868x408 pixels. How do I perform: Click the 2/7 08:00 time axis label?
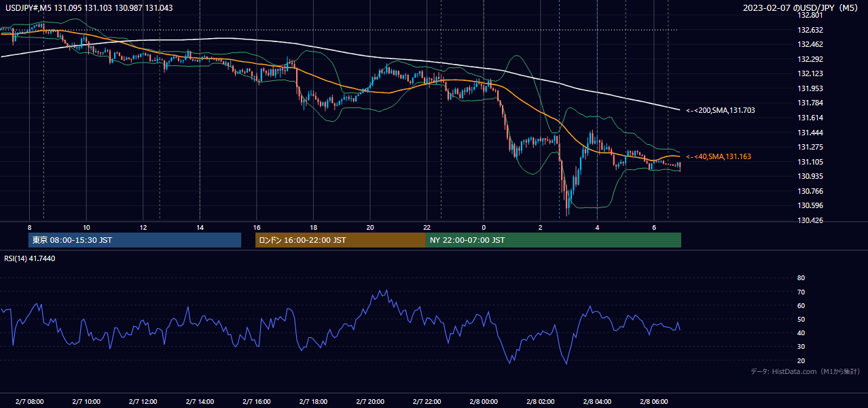tap(29, 402)
